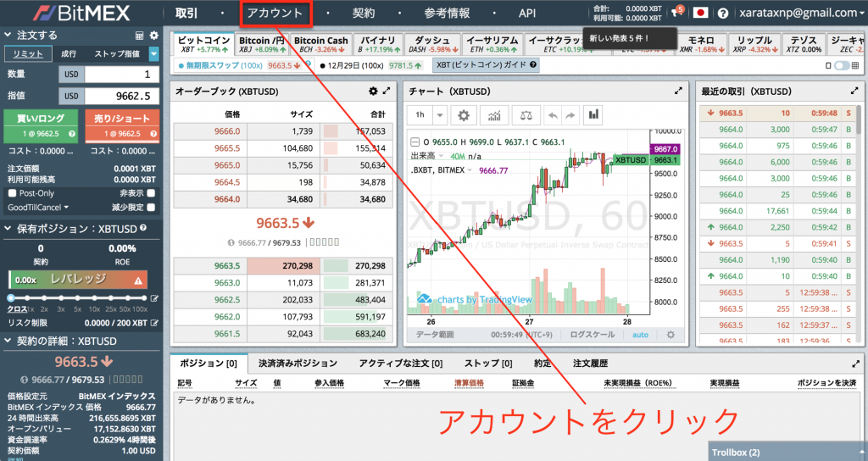The width and height of the screenshot is (868, 461).
Task: Click the leverage slider track
Action: [x=76, y=297]
